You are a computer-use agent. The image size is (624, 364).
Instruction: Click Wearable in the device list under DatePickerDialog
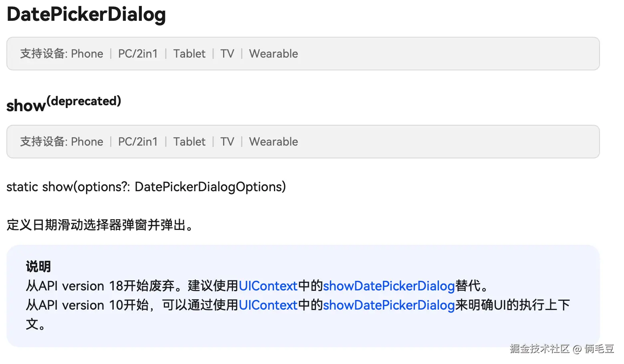(x=273, y=54)
